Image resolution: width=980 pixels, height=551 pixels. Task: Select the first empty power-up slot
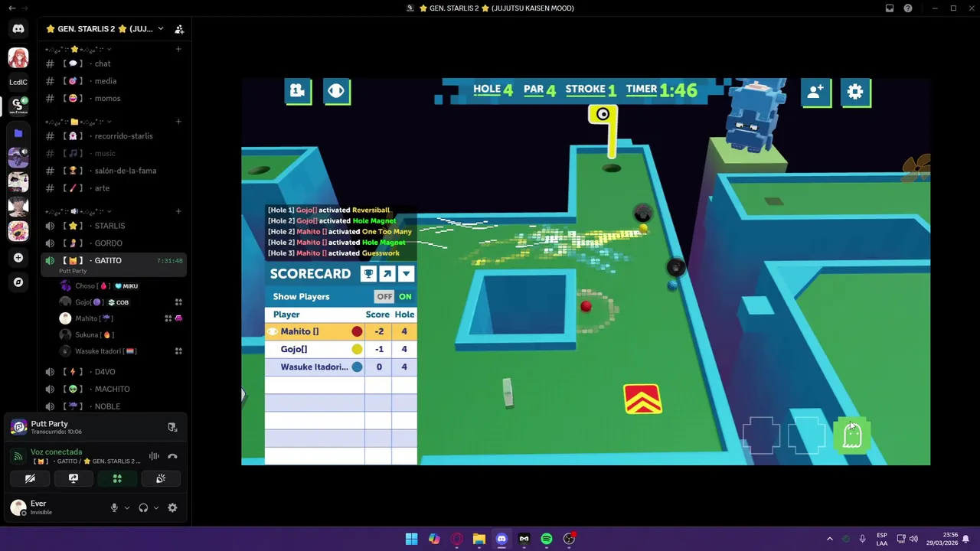pyautogui.click(x=761, y=435)
